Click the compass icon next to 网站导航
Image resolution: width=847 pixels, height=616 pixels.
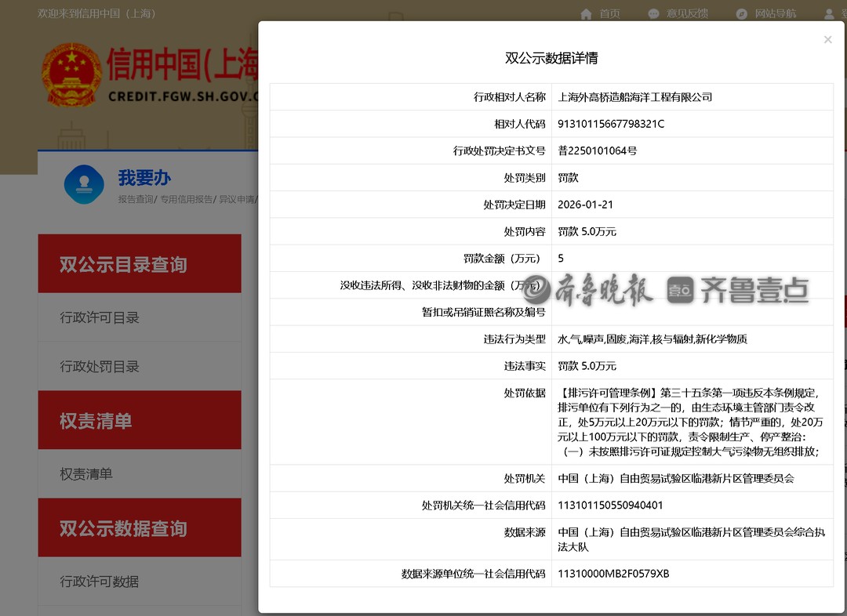(x=740, y=13)
